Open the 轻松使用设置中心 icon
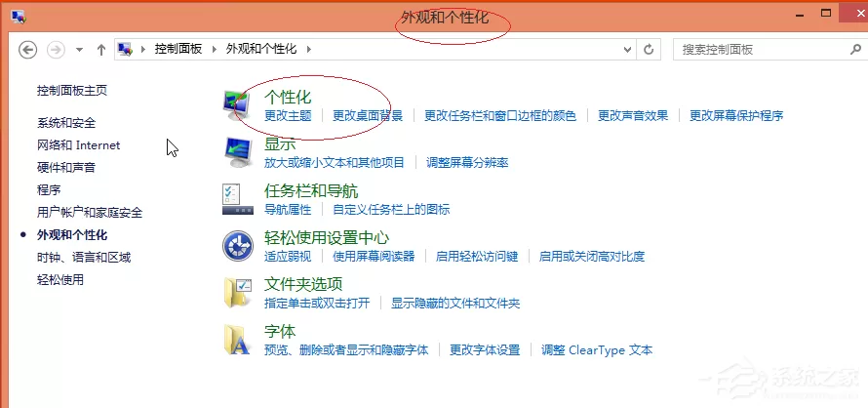868x408 pixels. point(238,246)
